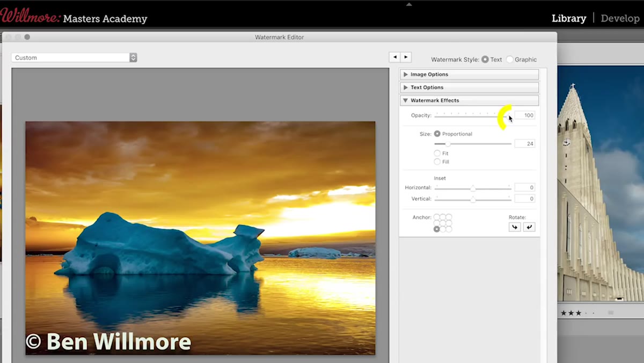This screenshot has height=363, width=644.
Task: Close the Watermark Editor window
Action: pyautogui.click(x=8, y=37)
